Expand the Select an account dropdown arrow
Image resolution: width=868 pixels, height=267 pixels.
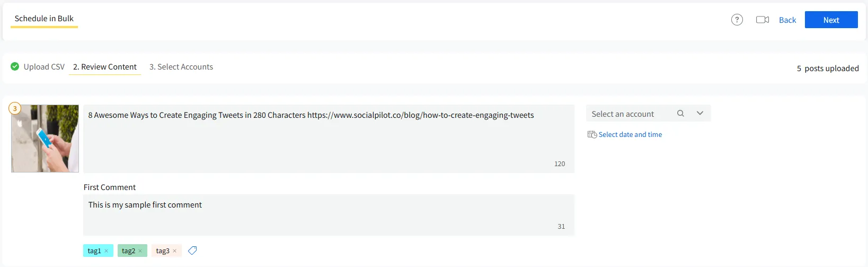pos(699,114)
